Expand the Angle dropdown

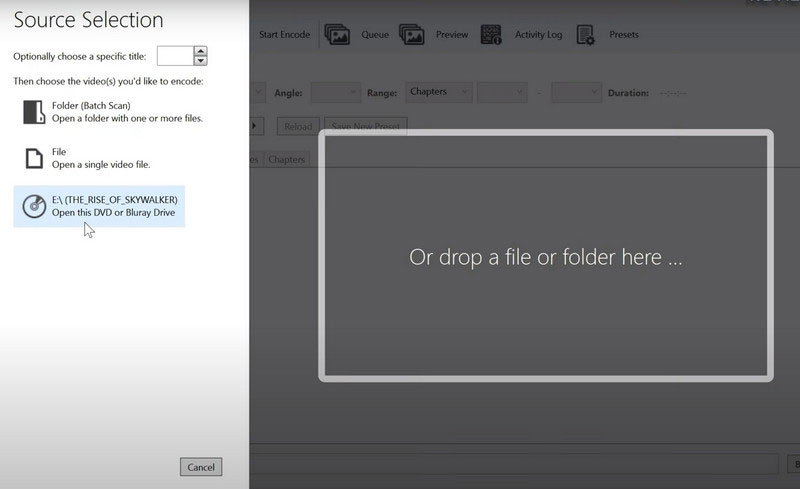tap(335, 92)
